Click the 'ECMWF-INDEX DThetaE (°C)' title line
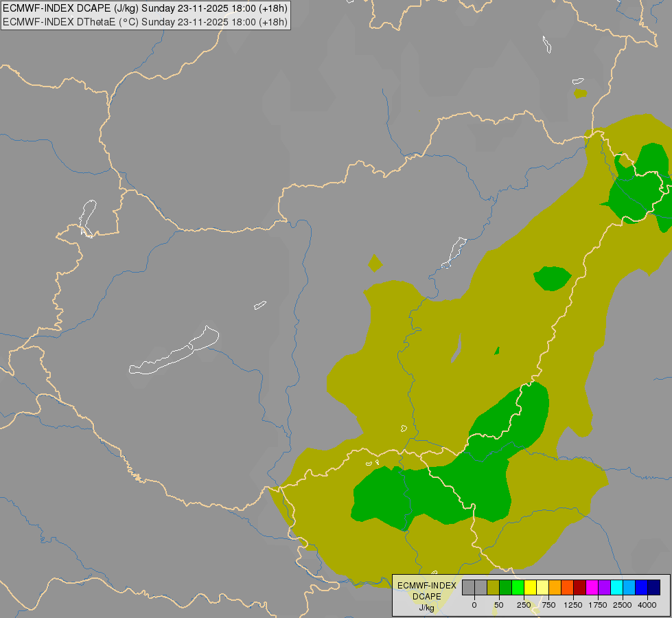The height and width of the screenshot is (618, 672). tap(145, 22)
